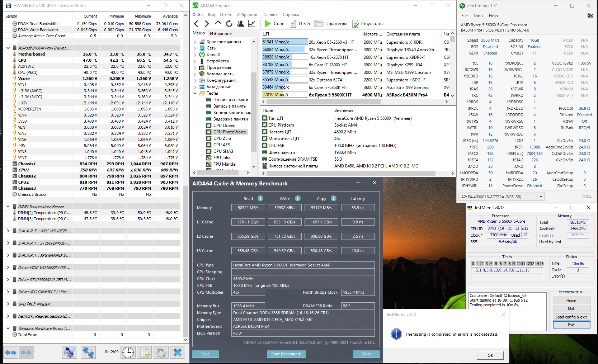The image size is (598, 364).
Task: Click info icon next to Copy
Action: pos(334,198)
